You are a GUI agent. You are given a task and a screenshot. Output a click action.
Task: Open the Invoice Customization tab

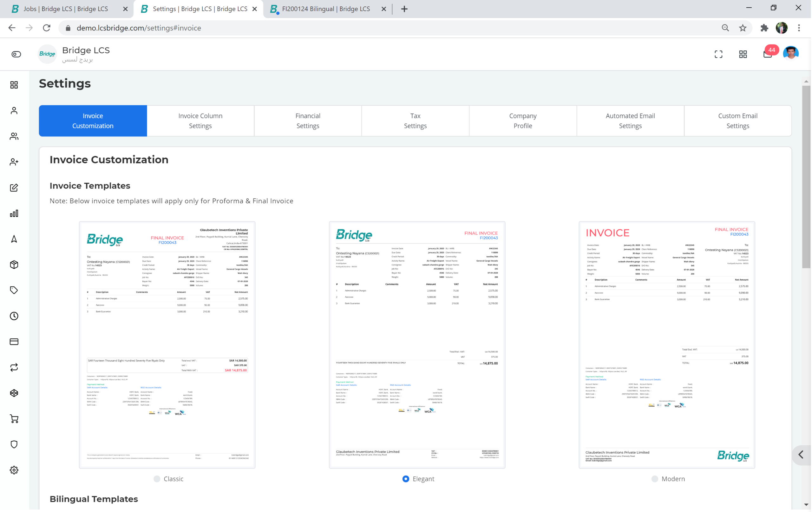[x=93, y=121]
